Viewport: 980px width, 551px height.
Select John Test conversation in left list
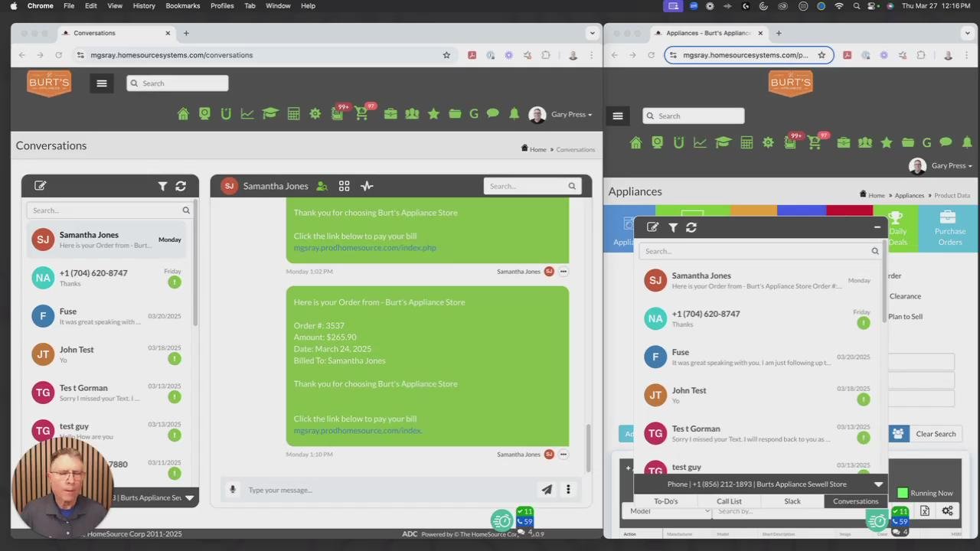pos(106,354)
